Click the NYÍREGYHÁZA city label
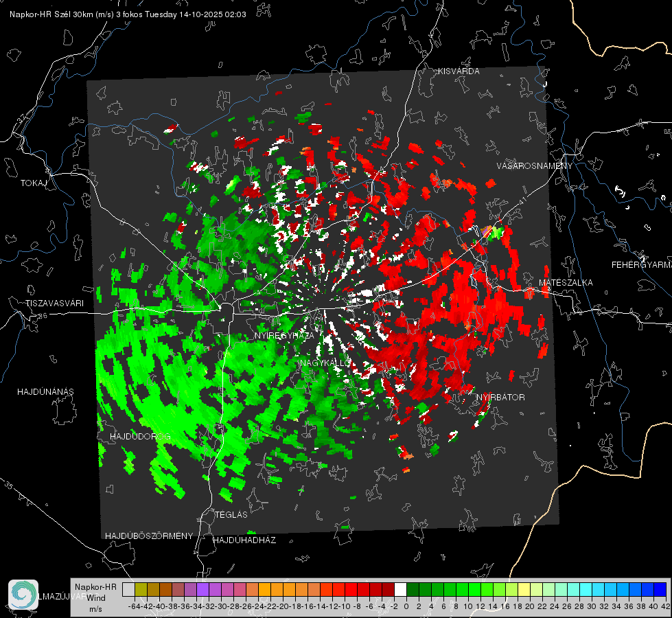Screen dimensions: 672x618 [284, 335]
